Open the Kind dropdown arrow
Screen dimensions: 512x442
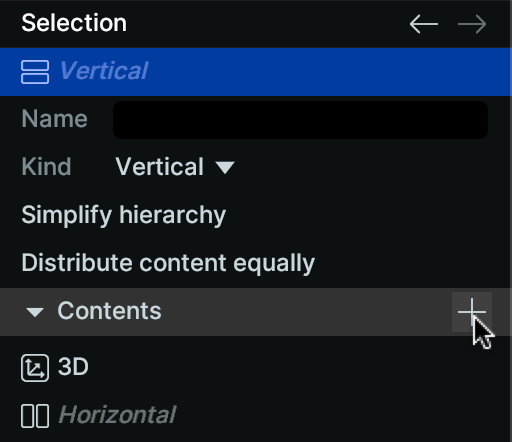(x=225, y=167)
